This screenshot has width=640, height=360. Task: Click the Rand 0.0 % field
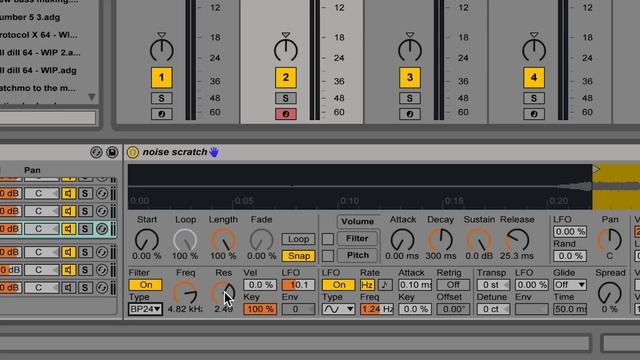point(570,256)
